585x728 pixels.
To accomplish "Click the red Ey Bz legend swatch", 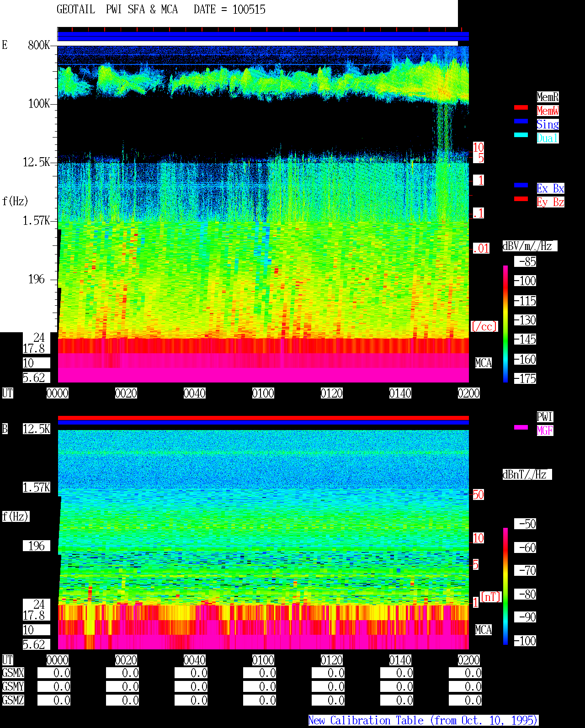I will [521, 199].
